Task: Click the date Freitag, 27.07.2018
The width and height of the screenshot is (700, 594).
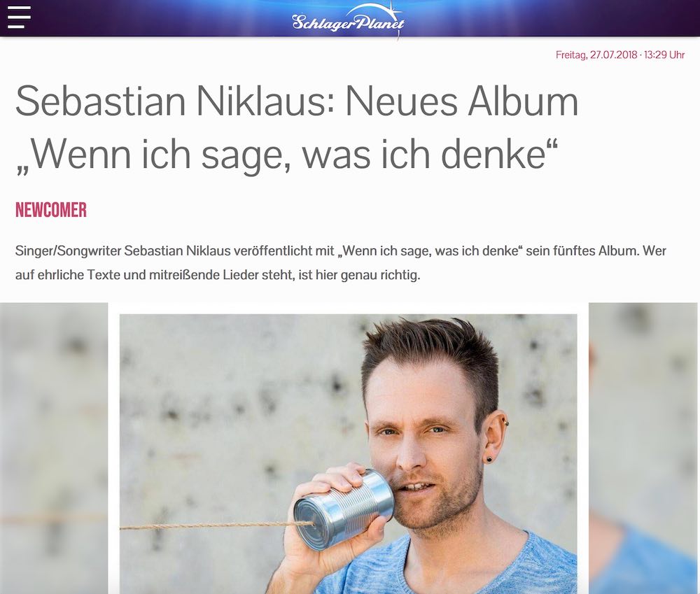Action: coord(596,55)
